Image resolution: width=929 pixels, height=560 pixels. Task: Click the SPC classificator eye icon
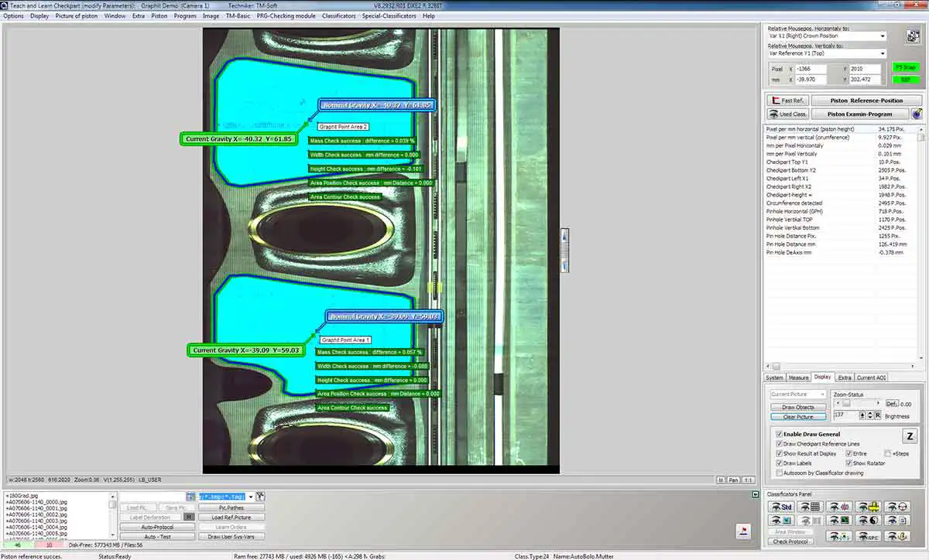(x=868, y=536)
